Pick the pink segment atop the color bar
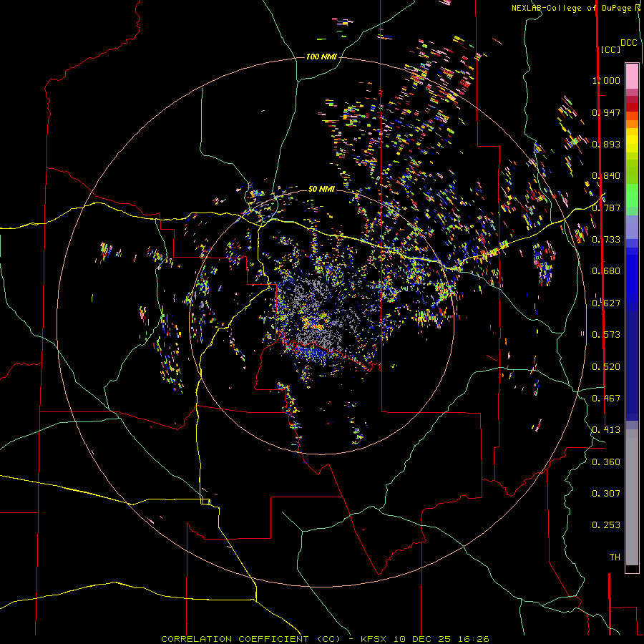Image resolution: width=644 pixels, height=644 pixels. coord(632,76)
